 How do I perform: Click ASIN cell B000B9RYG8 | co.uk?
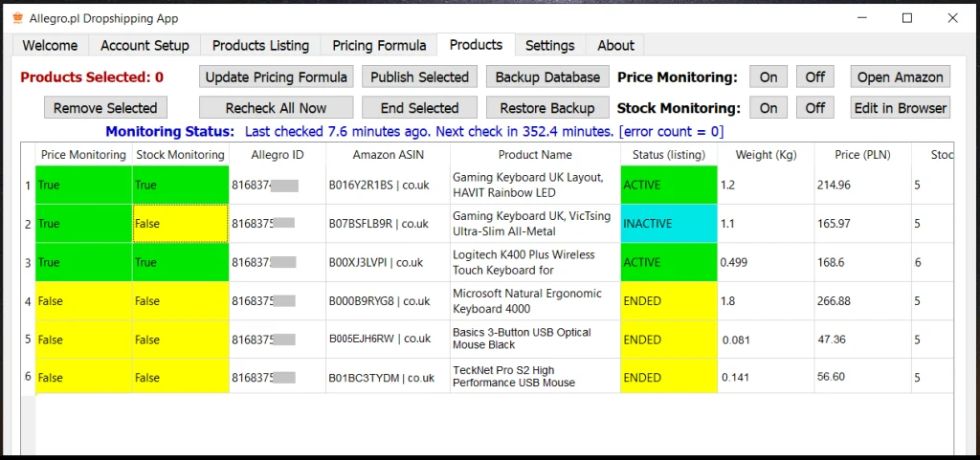tap(389, 301)
